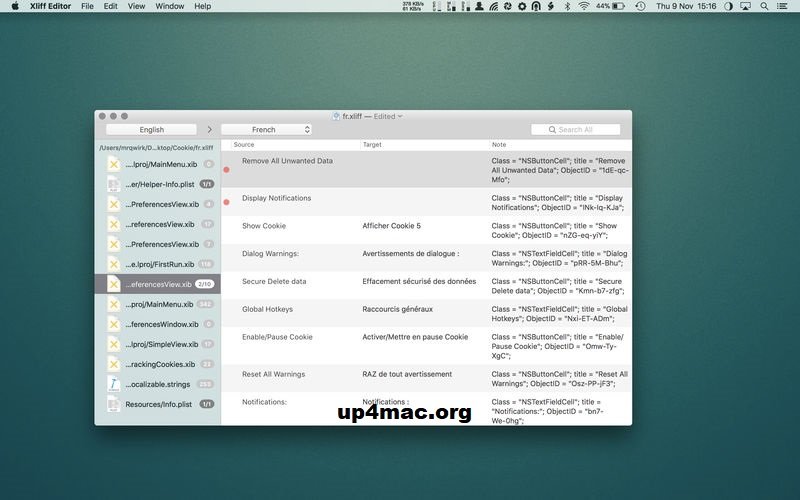Click the red untranslated dot beside Display Notifications

point(227,203)
